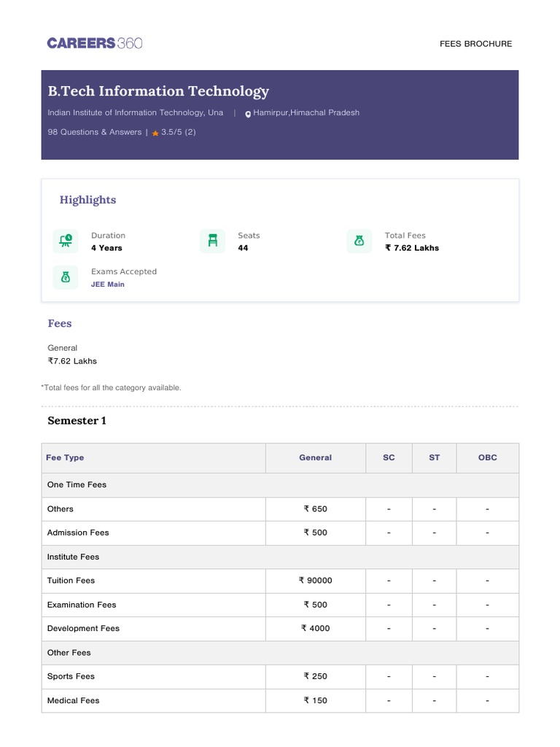Select the OBC column header

(x=487, y=457)
